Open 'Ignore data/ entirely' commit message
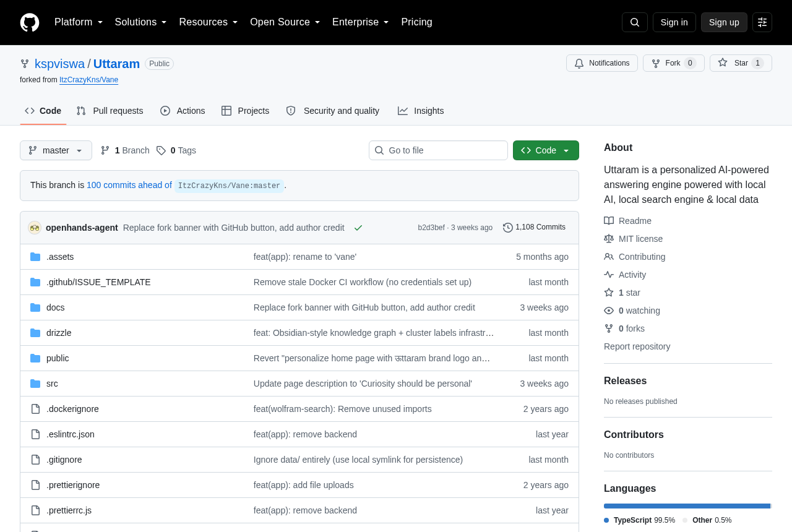 pyautogui.click(x=358, y=460)
